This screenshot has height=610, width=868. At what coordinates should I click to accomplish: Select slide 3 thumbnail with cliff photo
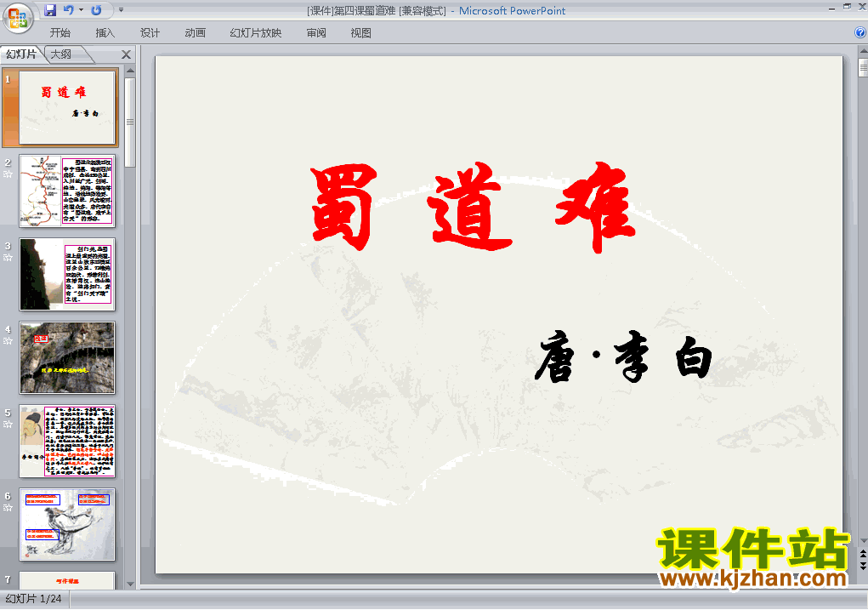67,274
